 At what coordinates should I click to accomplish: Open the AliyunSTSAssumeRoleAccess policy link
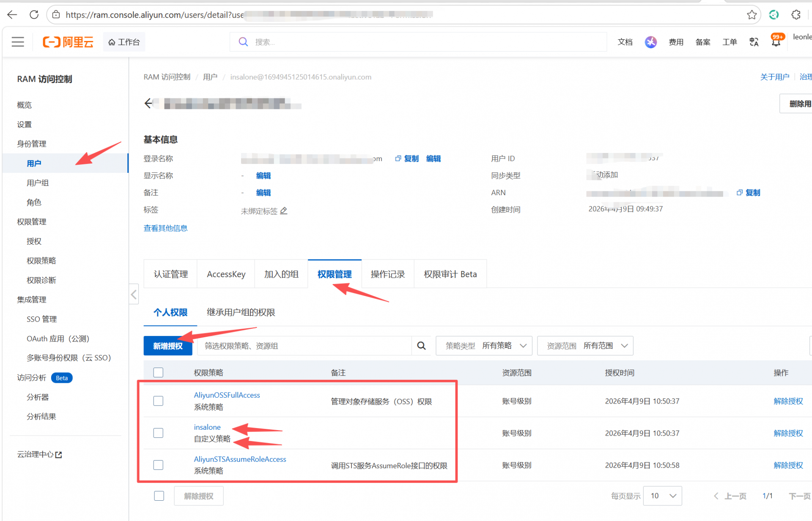pyautogui.click(x=240, y=459)
